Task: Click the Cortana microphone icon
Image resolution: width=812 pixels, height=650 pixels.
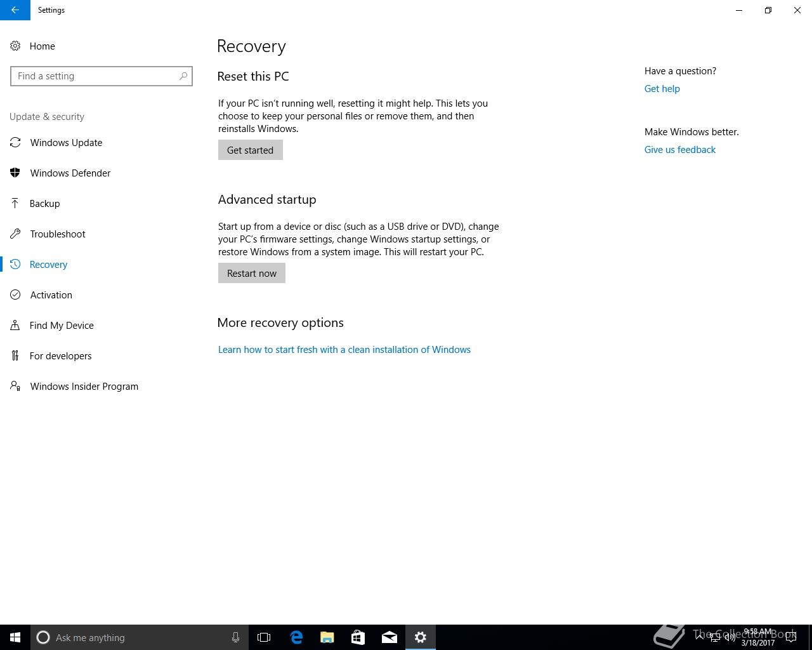Action: (x=235, y=637)
